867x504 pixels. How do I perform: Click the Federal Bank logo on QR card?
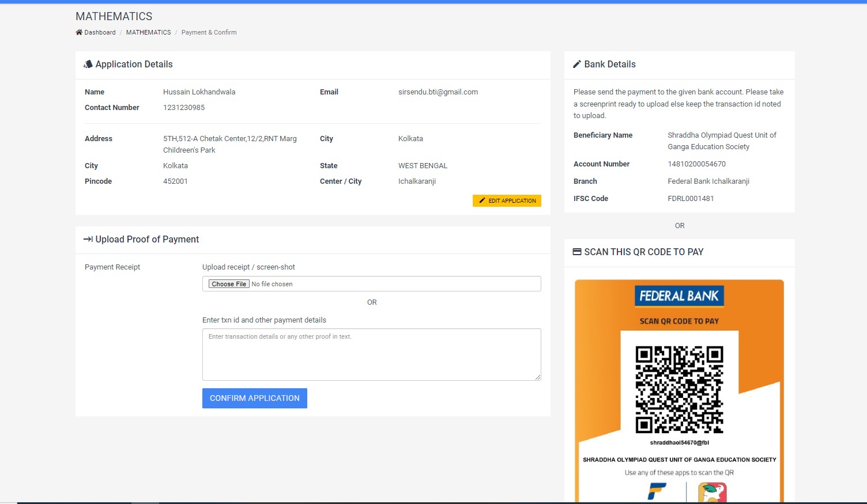click(679, 296)
